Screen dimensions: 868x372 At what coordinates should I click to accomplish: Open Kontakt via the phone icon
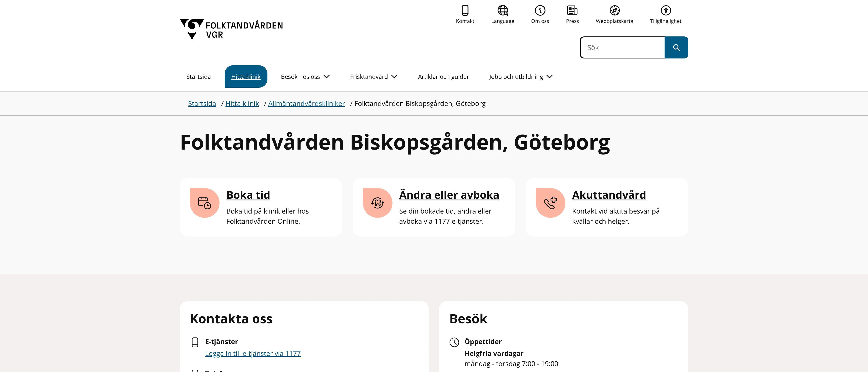tap(465, 10)
